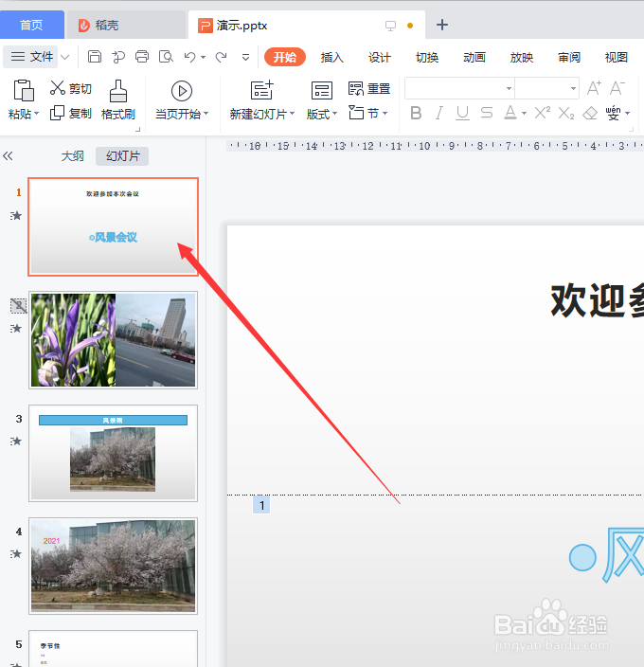Click the Copy icon

coord(58,113)
